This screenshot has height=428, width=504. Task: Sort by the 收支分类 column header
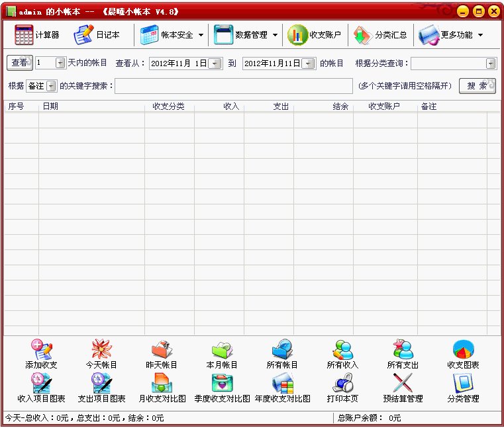(168, 107)
